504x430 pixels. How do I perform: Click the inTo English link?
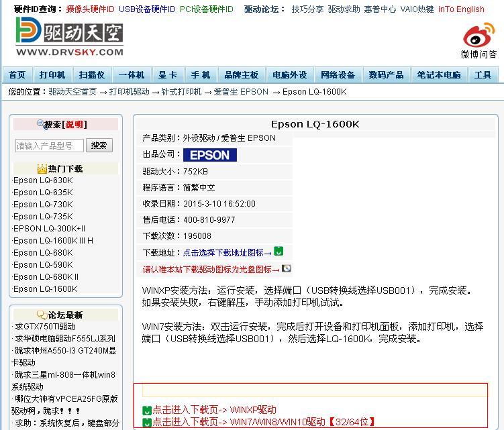pos(461,9)
